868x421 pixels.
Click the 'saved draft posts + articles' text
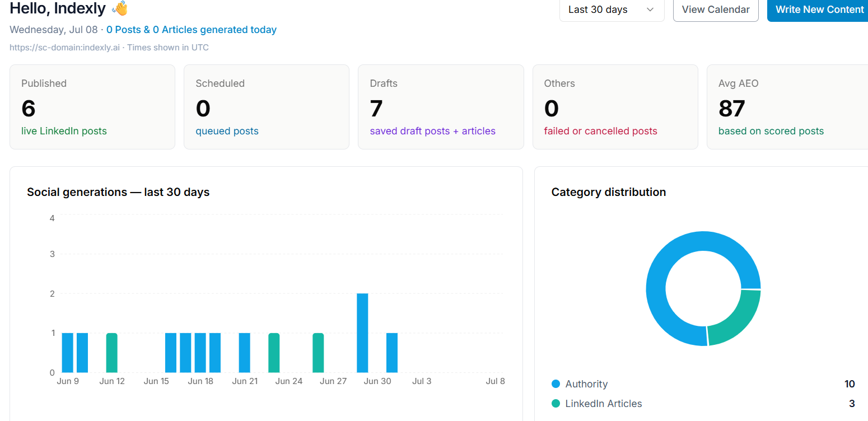coord(432,131)
